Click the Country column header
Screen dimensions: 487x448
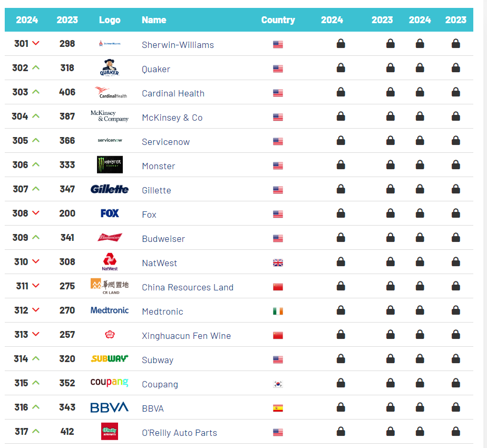coord(278,20)
